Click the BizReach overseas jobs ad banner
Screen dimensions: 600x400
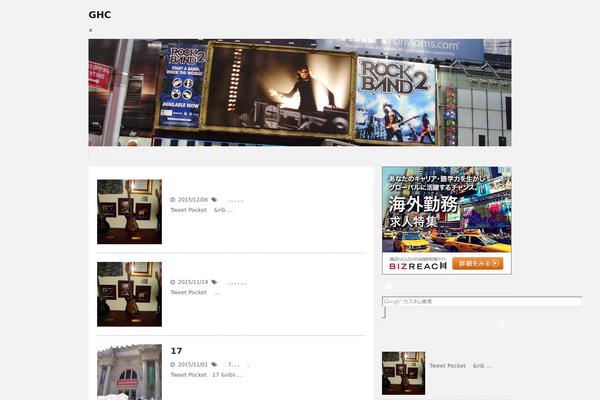pos(447,220)
